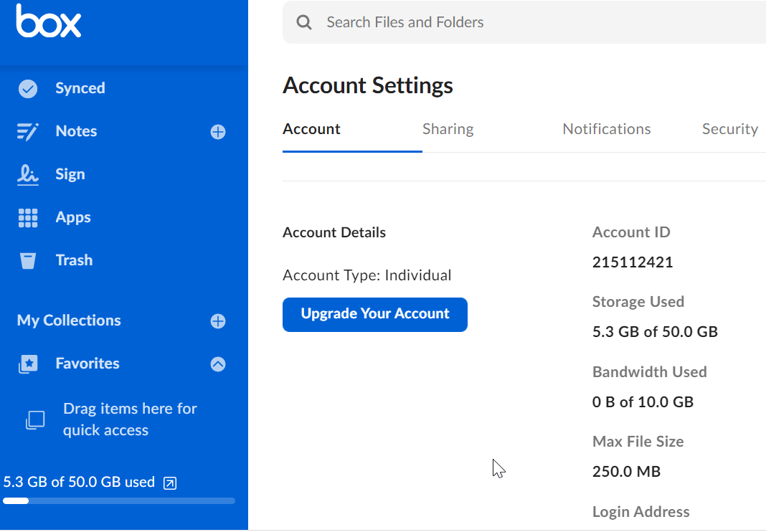The height and width of the screenshot is (532, 766).
Task: Click the Notes pencil icon
Action: [x=28, y=131]
